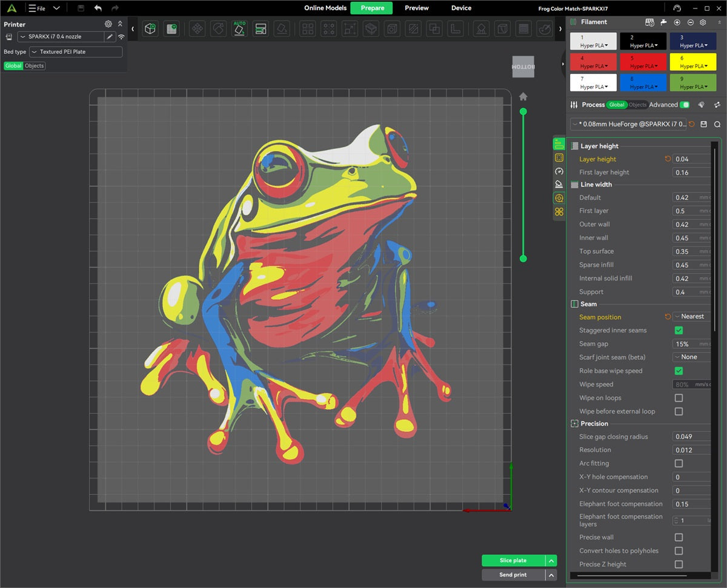Uncheck Role base wipe speed
727x588 pixels.
[x=679, y=371]
